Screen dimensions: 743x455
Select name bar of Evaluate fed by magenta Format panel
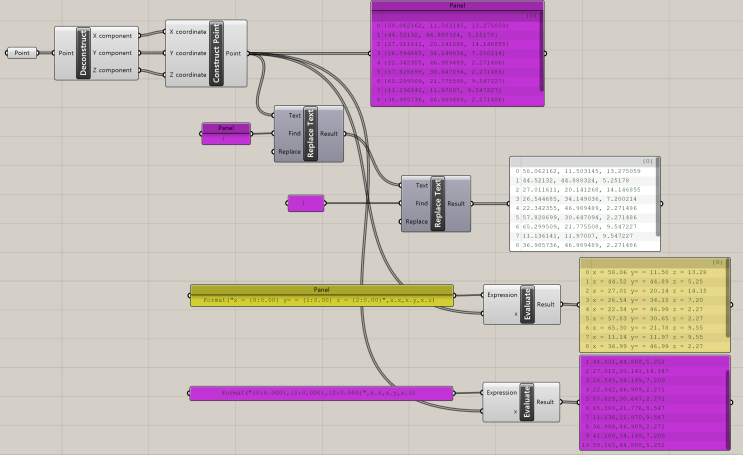coord(526,402)
